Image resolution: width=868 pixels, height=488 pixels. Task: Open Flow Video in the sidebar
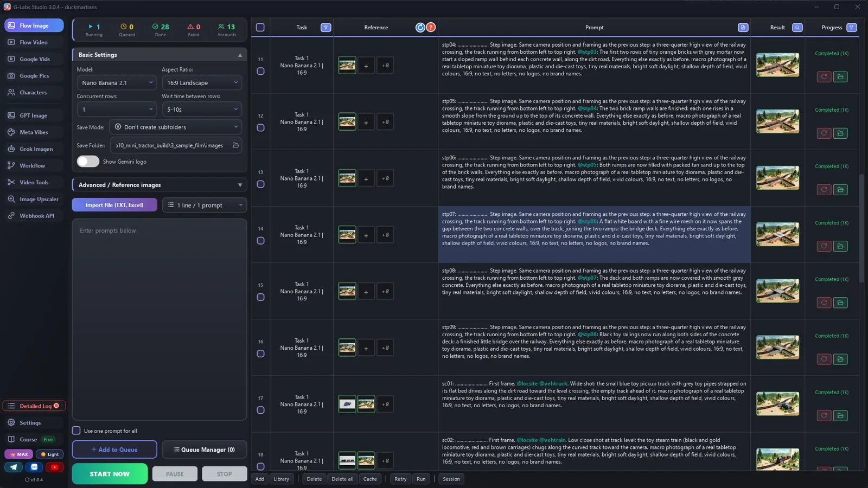coord(34,42)
